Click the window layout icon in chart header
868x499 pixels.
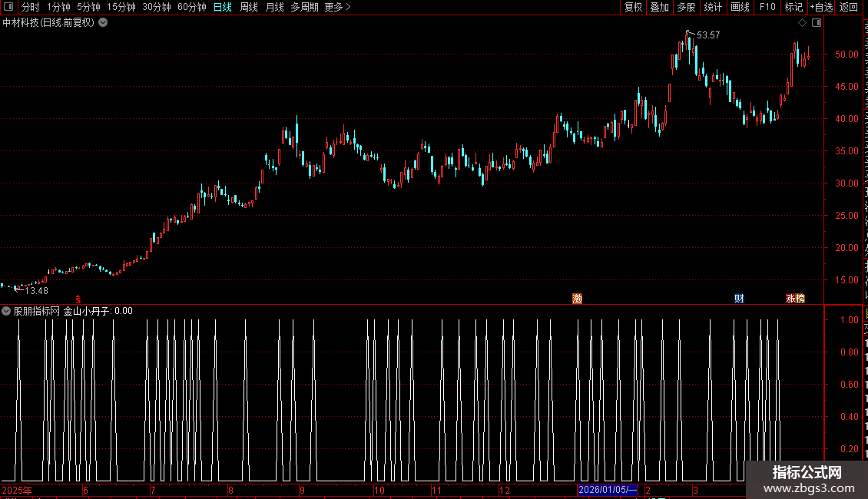(817, 23)
